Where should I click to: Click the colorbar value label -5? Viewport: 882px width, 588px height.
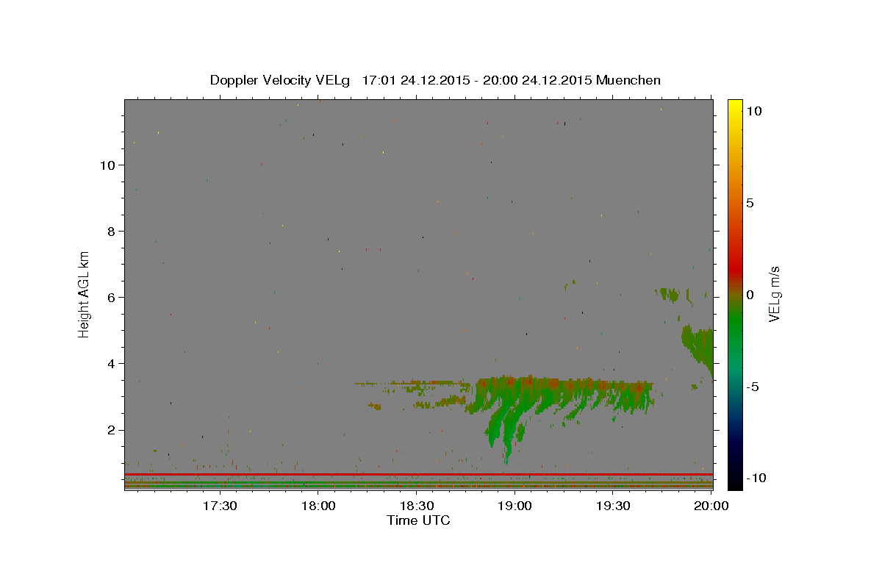[751, 387]
